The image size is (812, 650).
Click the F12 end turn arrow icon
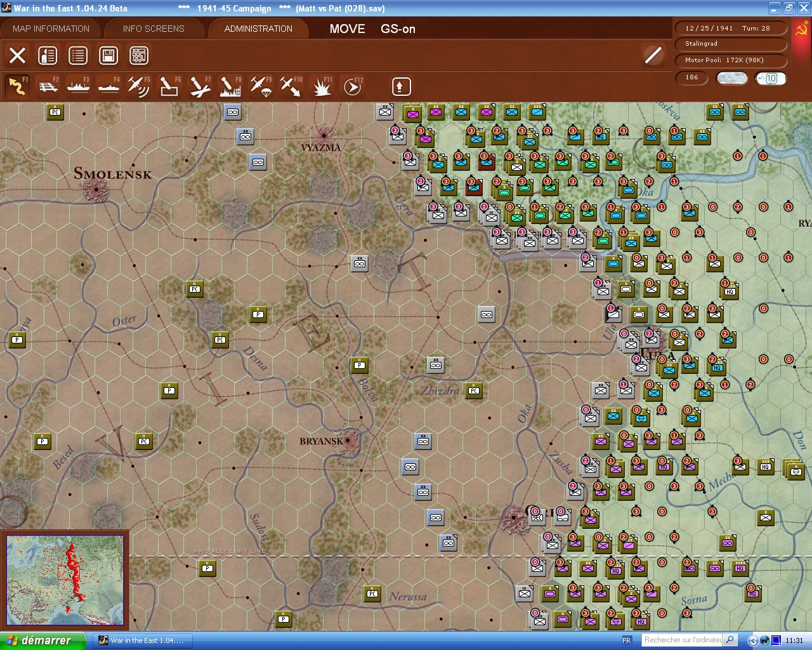pos(352,86)
